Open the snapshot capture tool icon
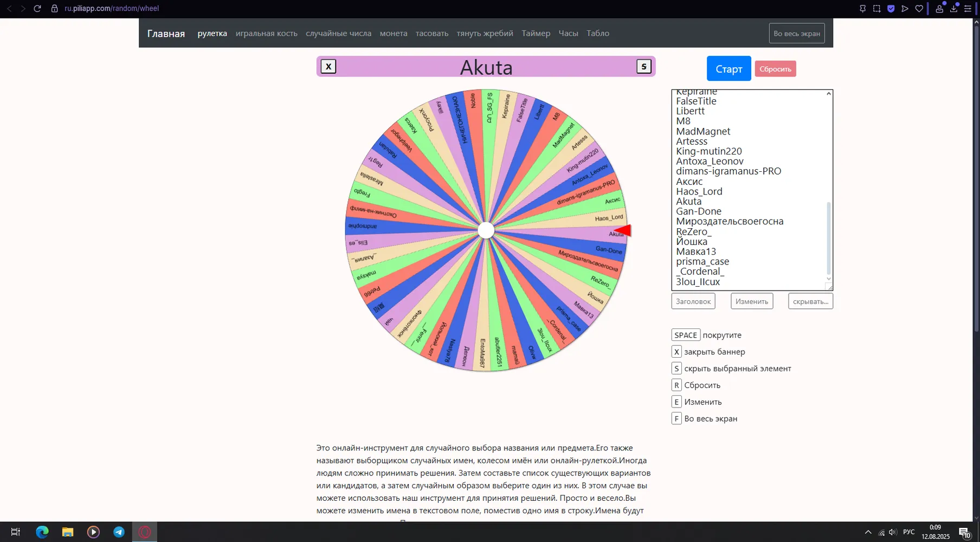Viewport: 980px width, 542px height. 876,9
